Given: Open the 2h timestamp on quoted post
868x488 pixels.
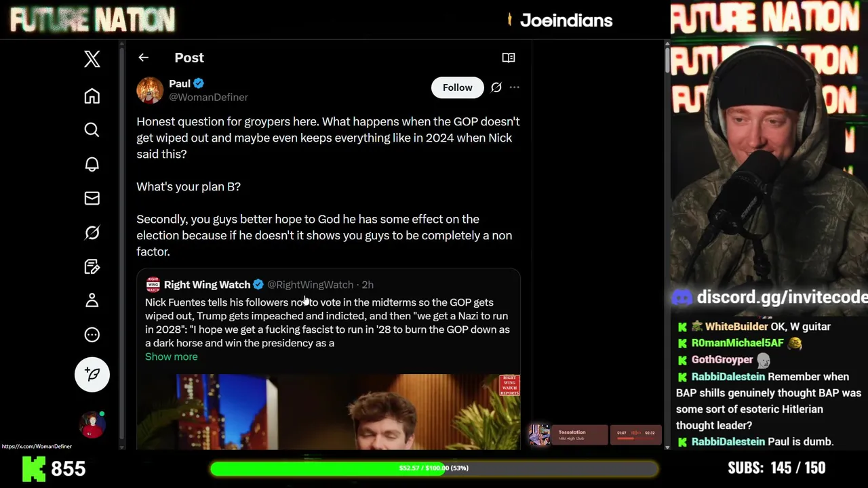Looking at the screenshot, I should [368, 285].
